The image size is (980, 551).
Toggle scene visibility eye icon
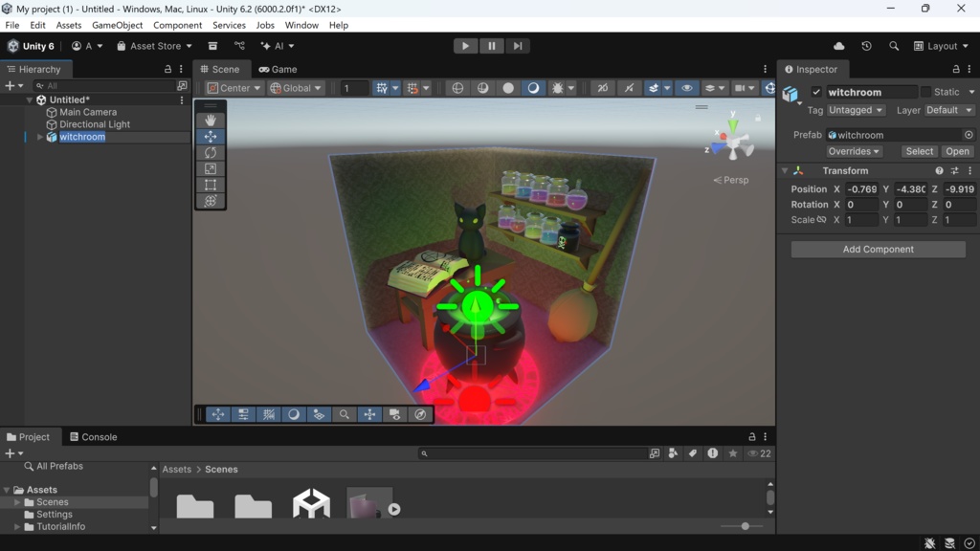(x=686, y=88)
